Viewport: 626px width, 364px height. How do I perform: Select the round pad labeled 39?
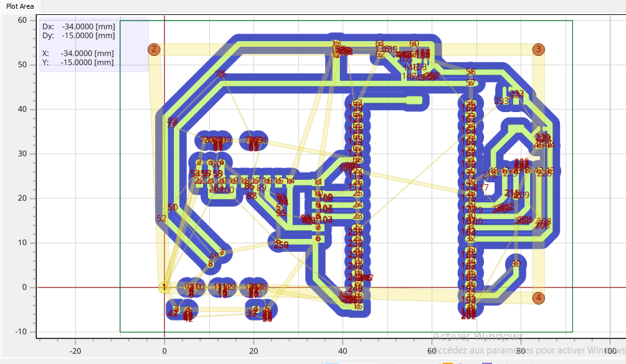pyautogui.click(x=516, y=264)
